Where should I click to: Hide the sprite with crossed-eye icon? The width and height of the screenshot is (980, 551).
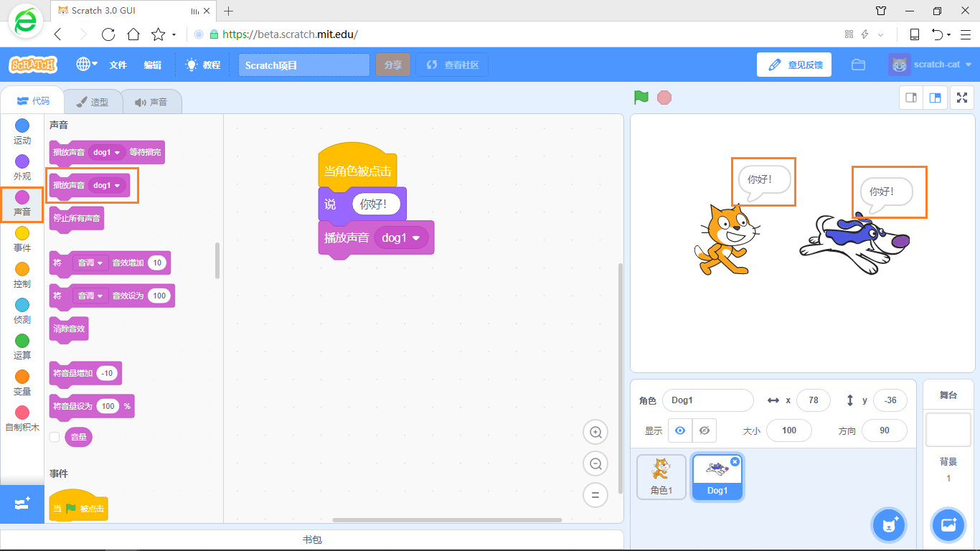click(705, 430)
